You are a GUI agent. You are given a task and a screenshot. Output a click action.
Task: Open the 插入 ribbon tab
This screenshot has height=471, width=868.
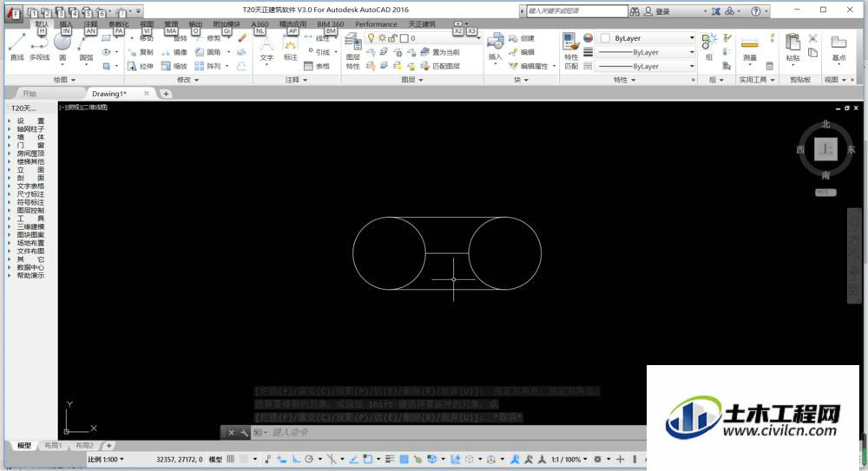(66, 24)
